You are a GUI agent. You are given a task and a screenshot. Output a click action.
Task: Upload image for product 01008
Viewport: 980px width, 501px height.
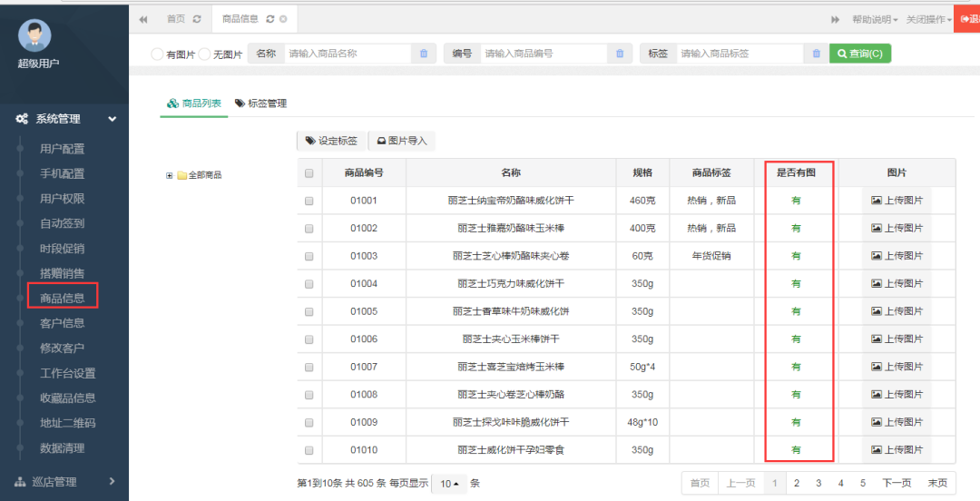(x=897, y=394)
